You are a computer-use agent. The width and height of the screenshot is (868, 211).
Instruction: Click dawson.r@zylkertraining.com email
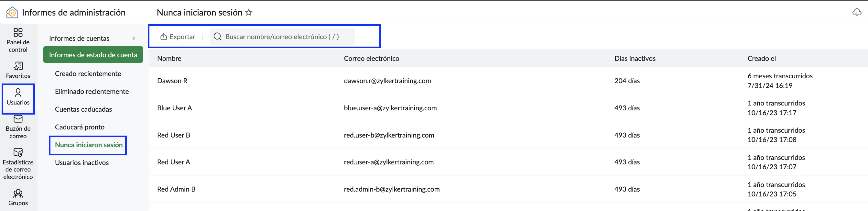tap(387, 81)
